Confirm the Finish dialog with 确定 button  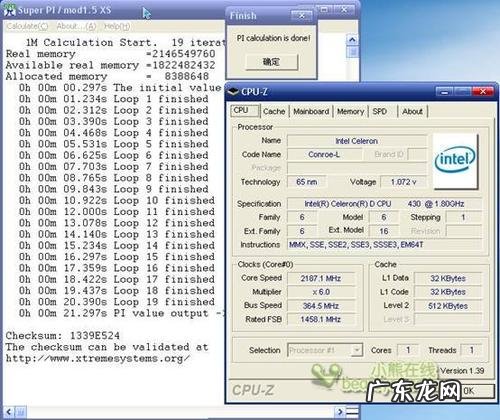271,62
